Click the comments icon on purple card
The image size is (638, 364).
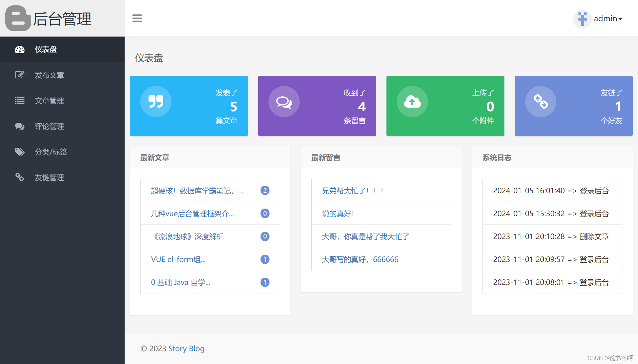(284, 102)
